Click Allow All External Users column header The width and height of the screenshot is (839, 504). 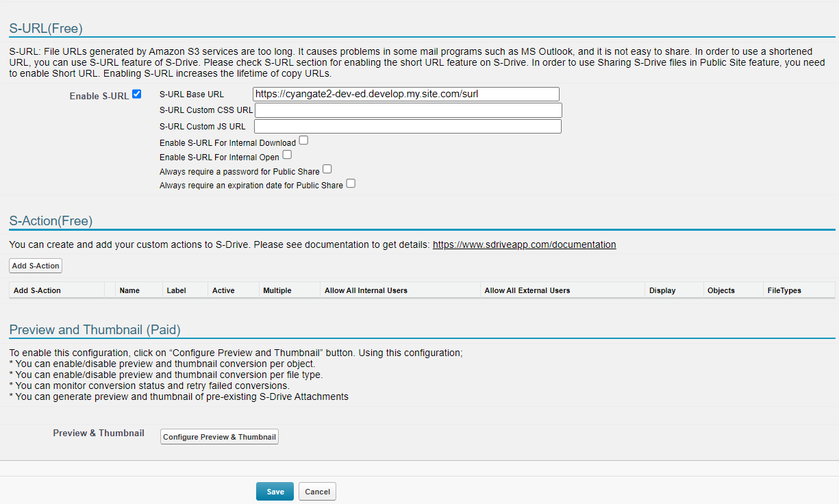click(527, 290)
